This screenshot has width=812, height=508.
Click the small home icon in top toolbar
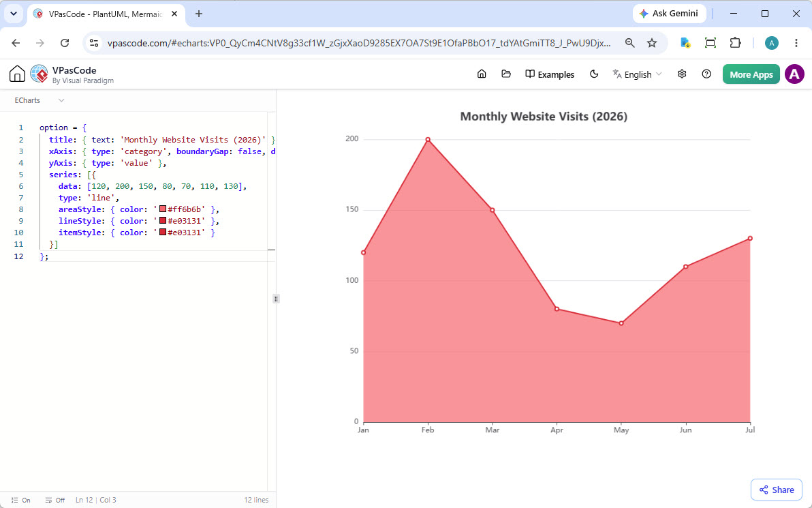coord(482,74)
